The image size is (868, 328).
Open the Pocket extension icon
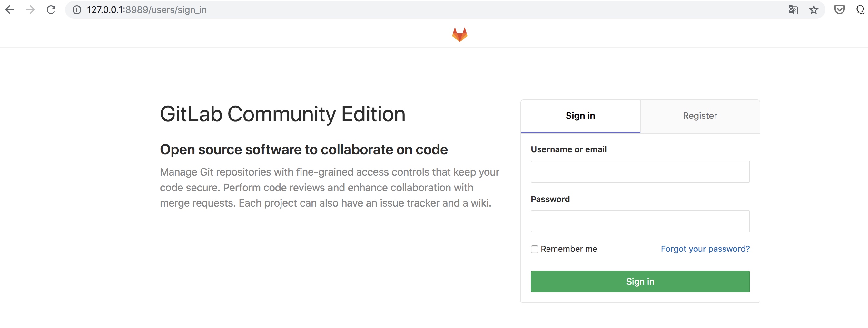tap(839, 9)
